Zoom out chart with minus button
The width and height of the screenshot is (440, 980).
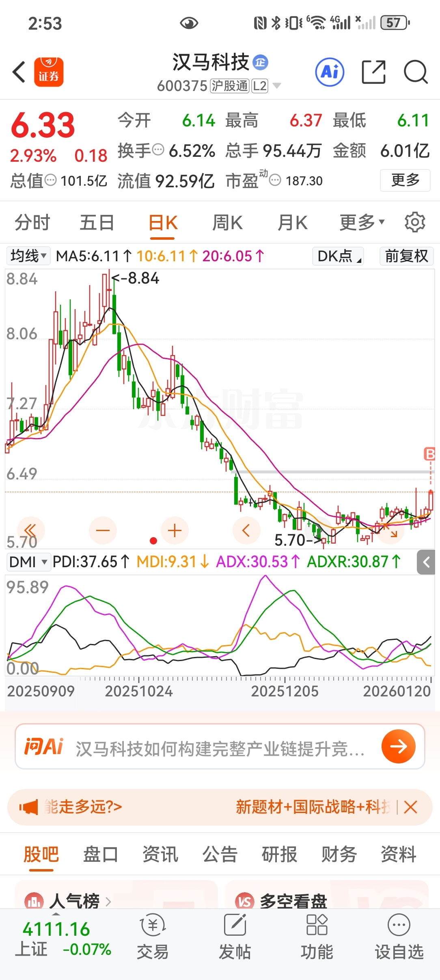pos(103,531)
